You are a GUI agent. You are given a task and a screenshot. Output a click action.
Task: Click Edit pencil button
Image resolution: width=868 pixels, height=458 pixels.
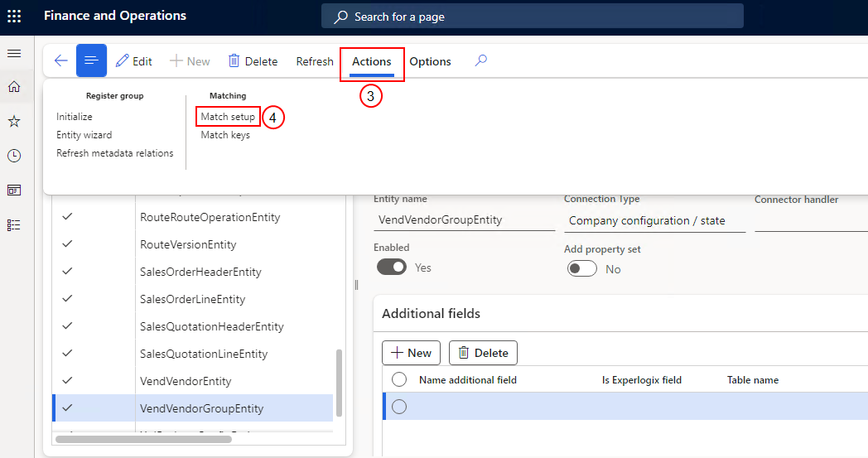134,61
